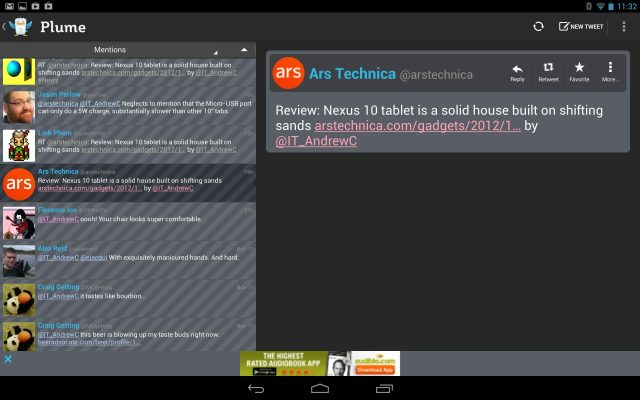Viewport: 640px width, 400px height.
Task: Close the ad banner with the blue X
Action: click(8, 359)
